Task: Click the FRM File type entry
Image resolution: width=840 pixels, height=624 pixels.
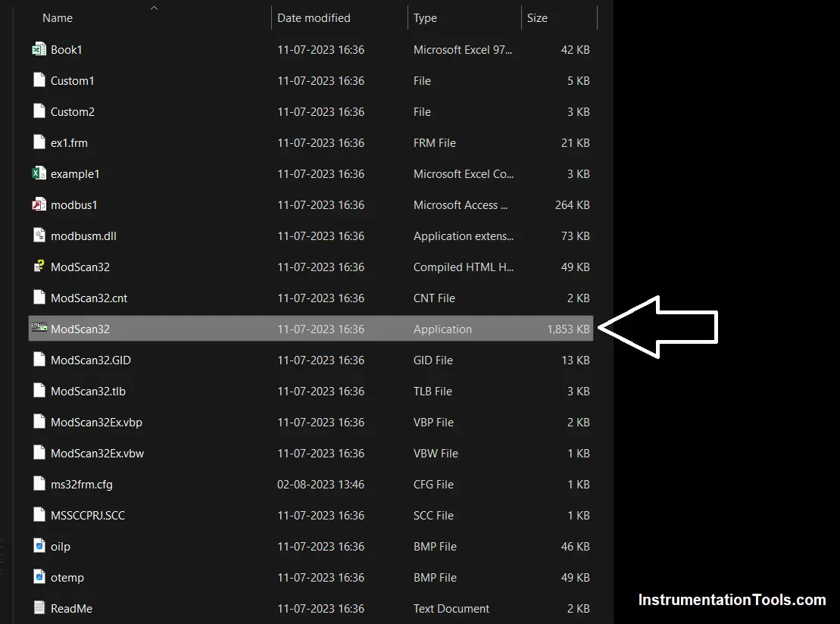Action: [435, 143]
